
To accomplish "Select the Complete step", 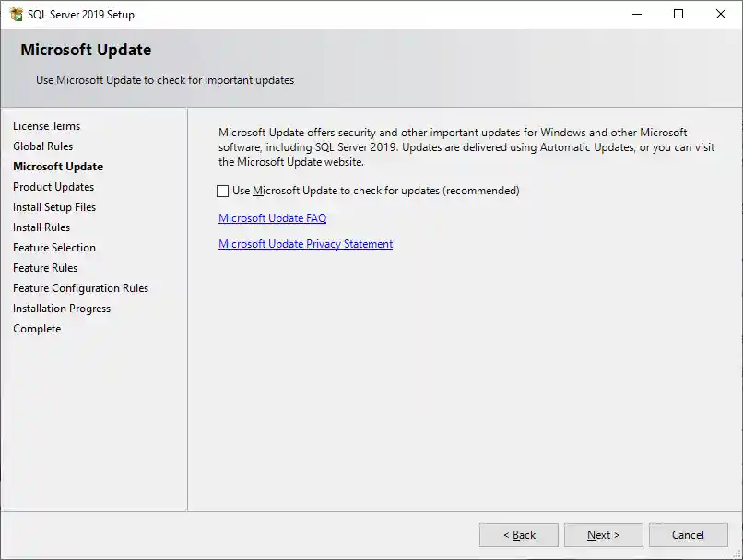I will 37,328.
